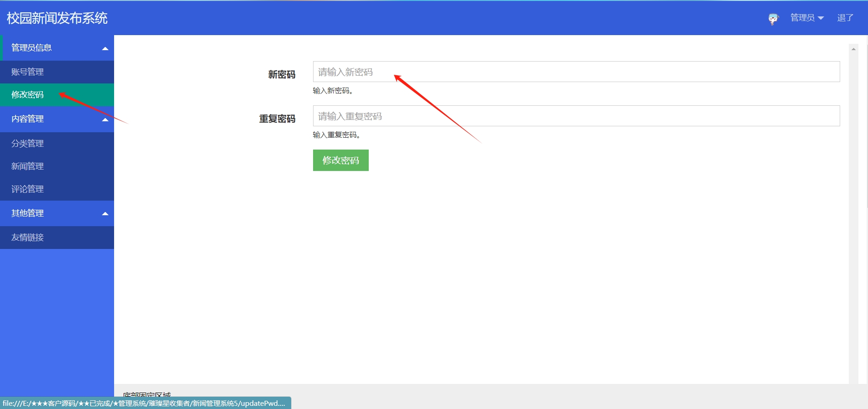Click the 输入新密码。 hint text
The width and height of the screenshot is (868, 409).
pyautogui.click(x=333, y=91)
